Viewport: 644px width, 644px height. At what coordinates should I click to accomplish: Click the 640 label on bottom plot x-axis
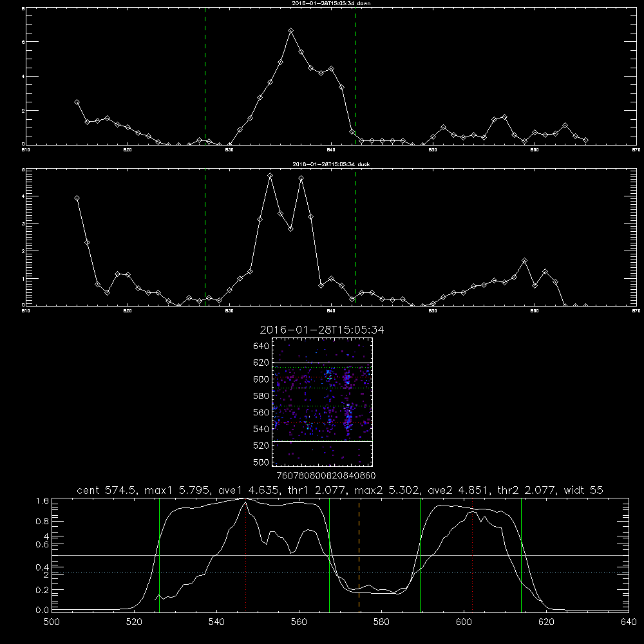click(x=629, y=622)
